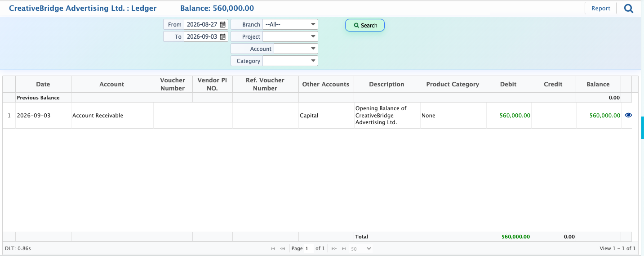644x256 pixels.
Task: Sort by Vendor PI NO. column header
Action: tap(212, 84)
